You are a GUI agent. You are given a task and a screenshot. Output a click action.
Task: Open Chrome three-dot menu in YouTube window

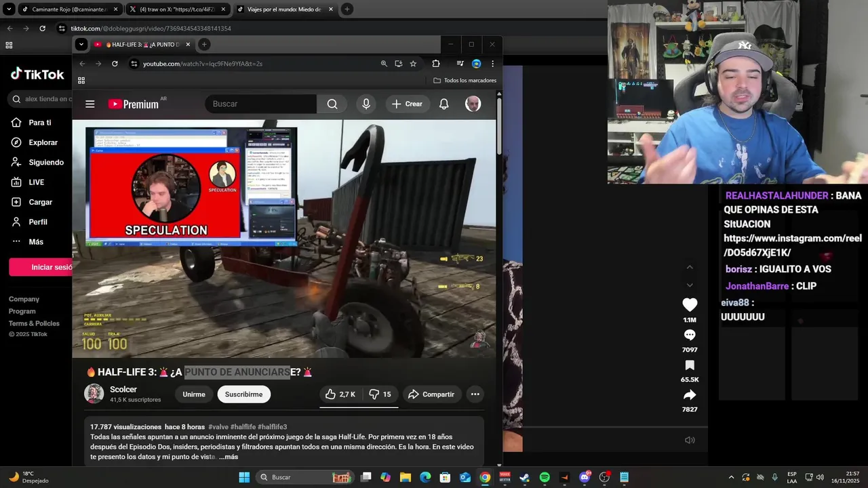[x=493, y=64]
